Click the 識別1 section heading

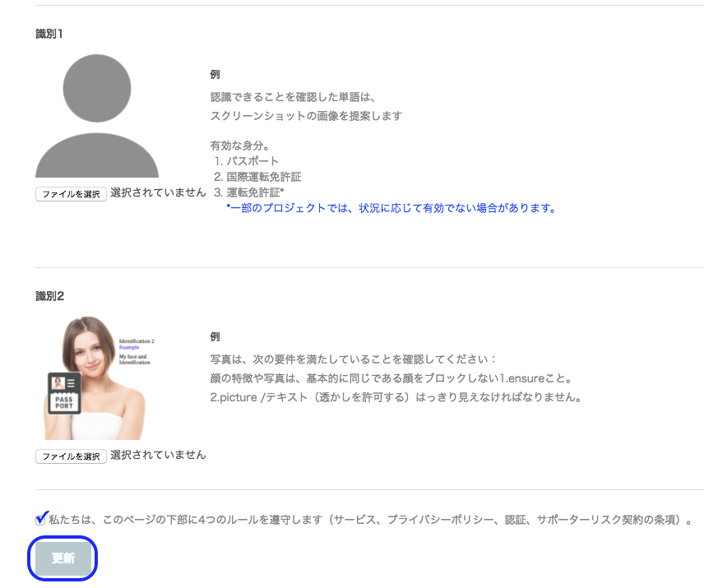point(49,34)
